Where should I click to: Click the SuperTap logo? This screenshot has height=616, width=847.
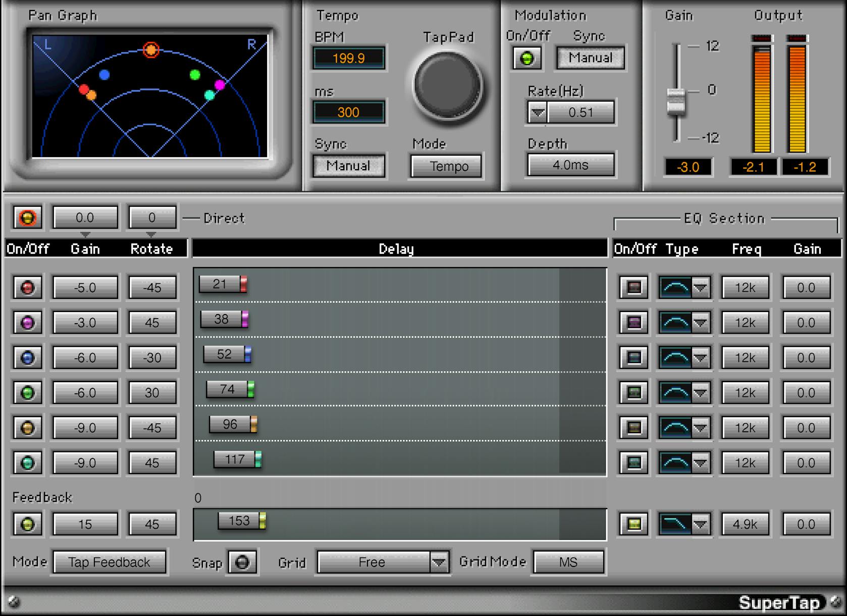[780, 602]
